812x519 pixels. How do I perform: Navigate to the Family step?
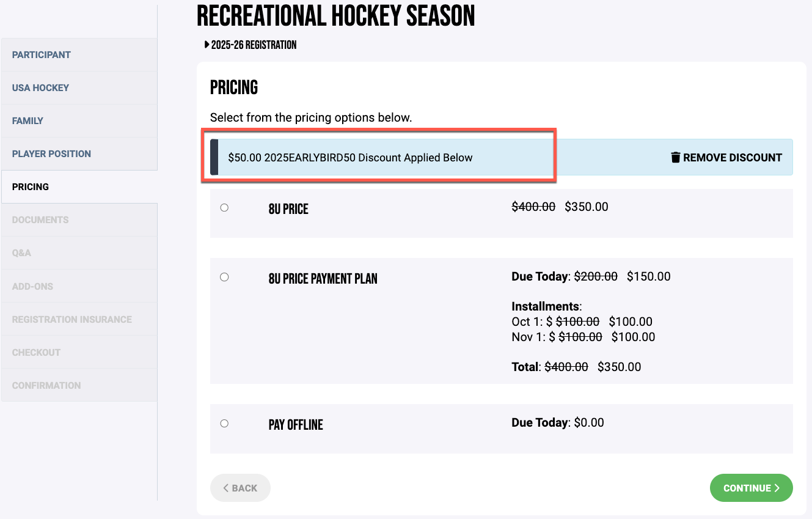pos(27,121)
